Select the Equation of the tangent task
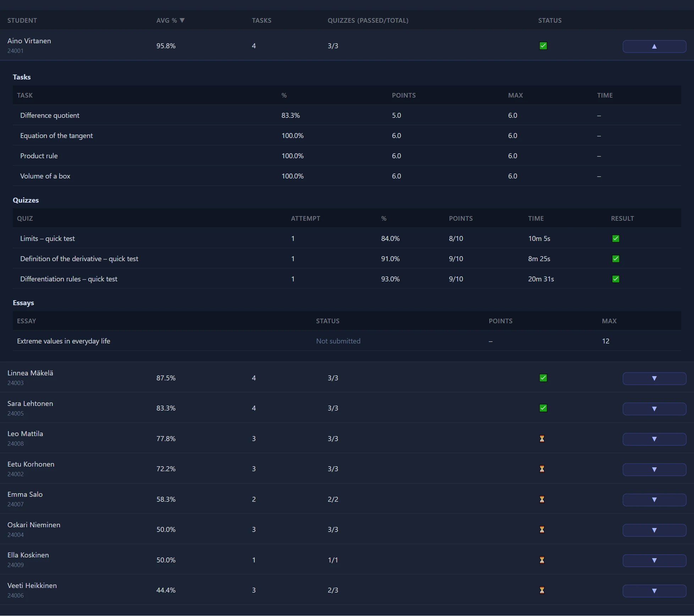This screenshot has width=694, height=616. [347, 136]
